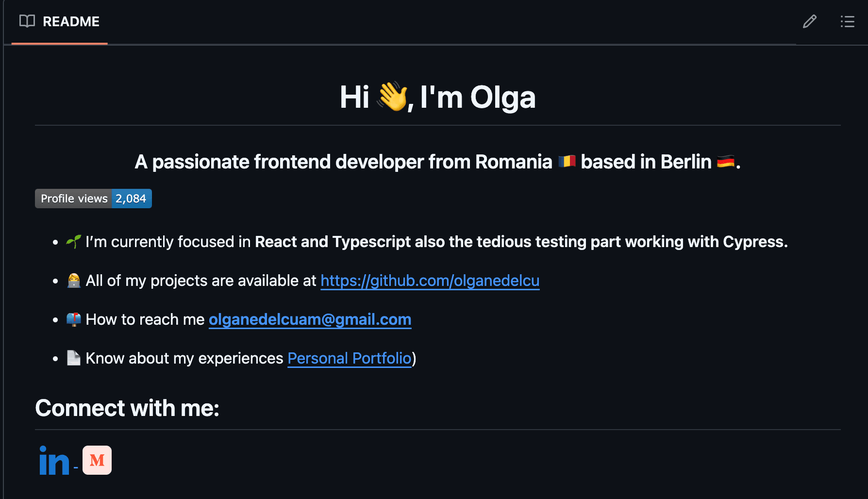Viewport: 868px width, 499px height.
Task: Open the LinkedIn profile icon
Action: [54, 461]
